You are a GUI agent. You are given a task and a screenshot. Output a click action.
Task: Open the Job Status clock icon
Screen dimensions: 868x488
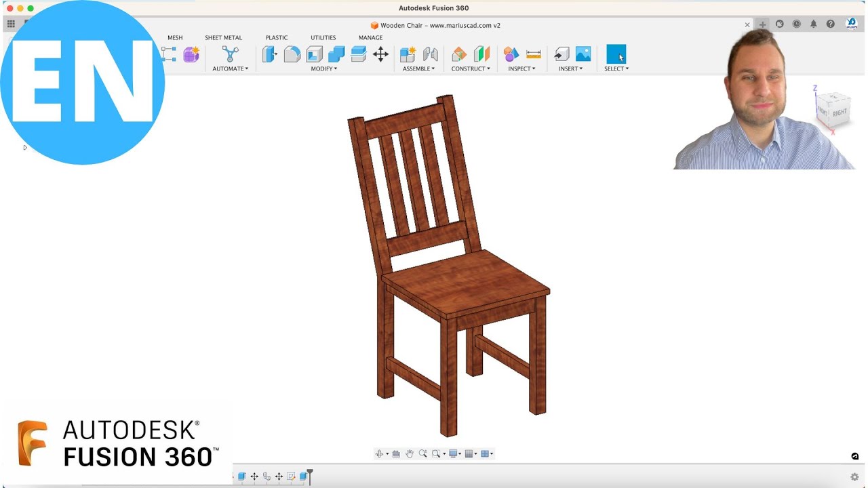tap(796, 24)
